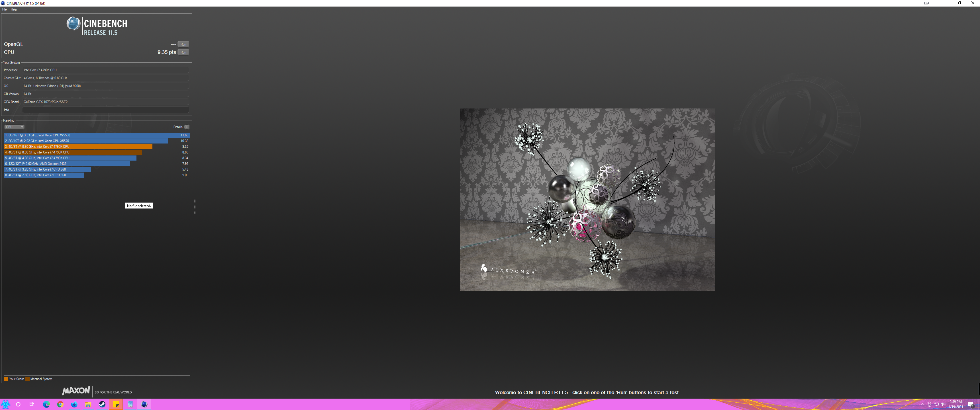
Task: Open the clock showing 2:39 PM
Action: [x=955, y=404]
